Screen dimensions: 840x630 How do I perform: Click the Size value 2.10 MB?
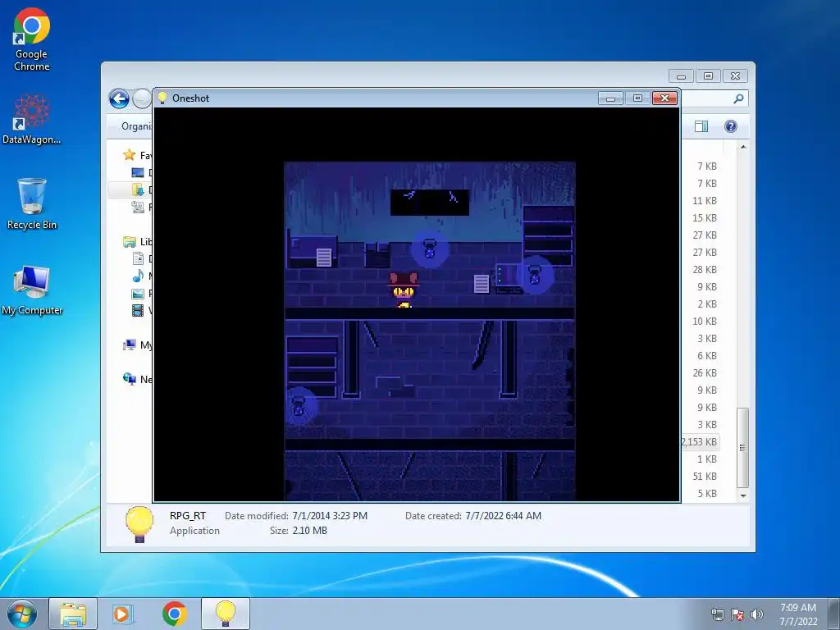(x=309, y=531)
